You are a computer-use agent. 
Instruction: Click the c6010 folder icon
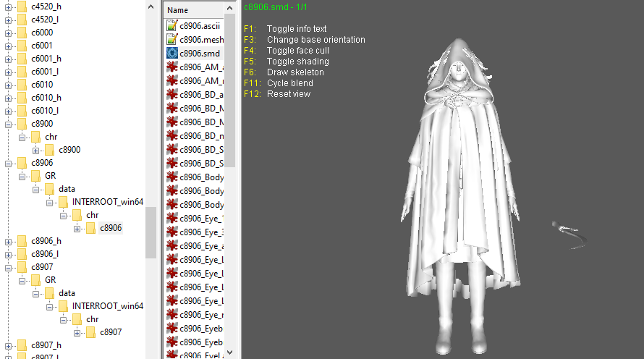point(22,85)
